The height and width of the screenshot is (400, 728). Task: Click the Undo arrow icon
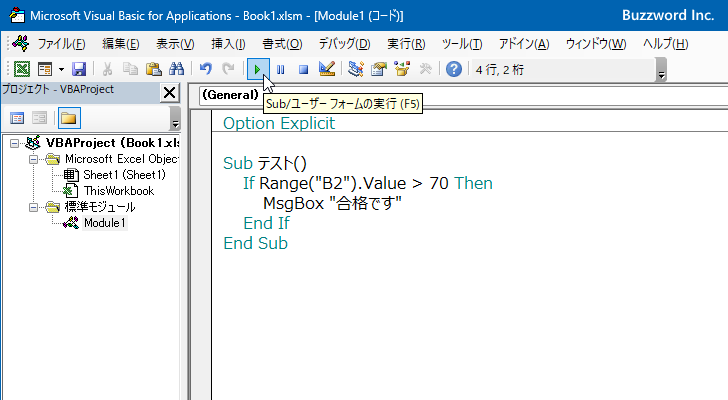click(x=205, y=69)
